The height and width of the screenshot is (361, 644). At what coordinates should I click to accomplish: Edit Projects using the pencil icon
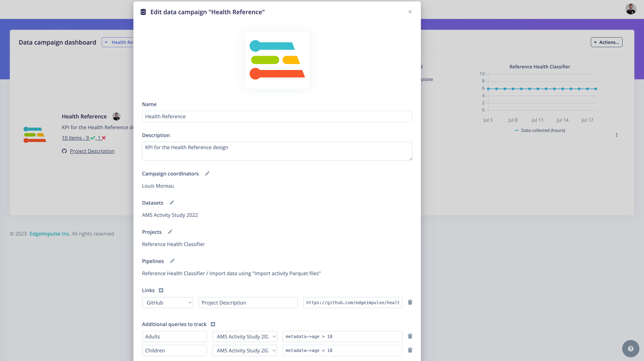pos(170,232)
